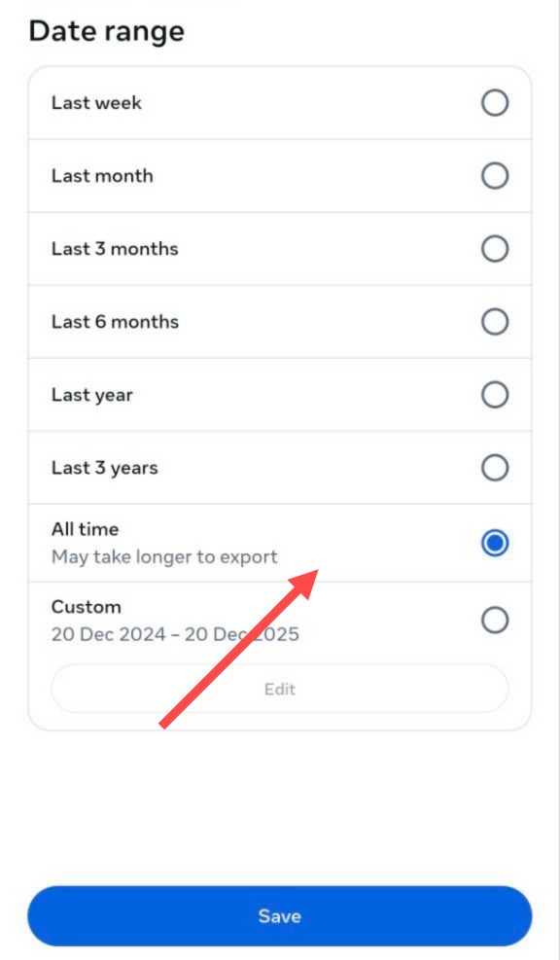
Task: Select the Last week radio button
Action: click(x=496, y=102)
